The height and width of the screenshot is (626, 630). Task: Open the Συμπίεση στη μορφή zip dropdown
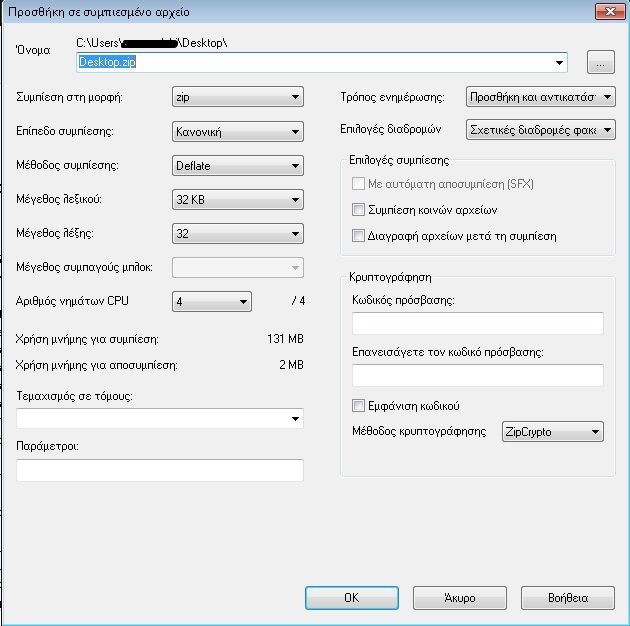pyautogui.click(x=237, y=97)
